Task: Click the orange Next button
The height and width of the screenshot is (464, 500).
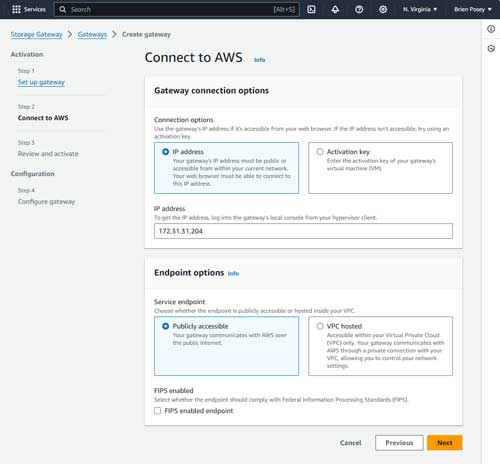Action: click(445, 443)
